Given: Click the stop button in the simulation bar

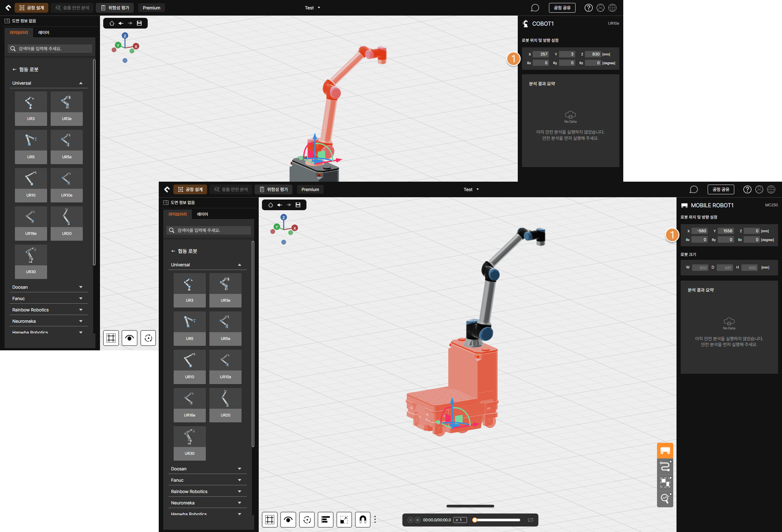Looking at the screenshot, I should (417, 520).
